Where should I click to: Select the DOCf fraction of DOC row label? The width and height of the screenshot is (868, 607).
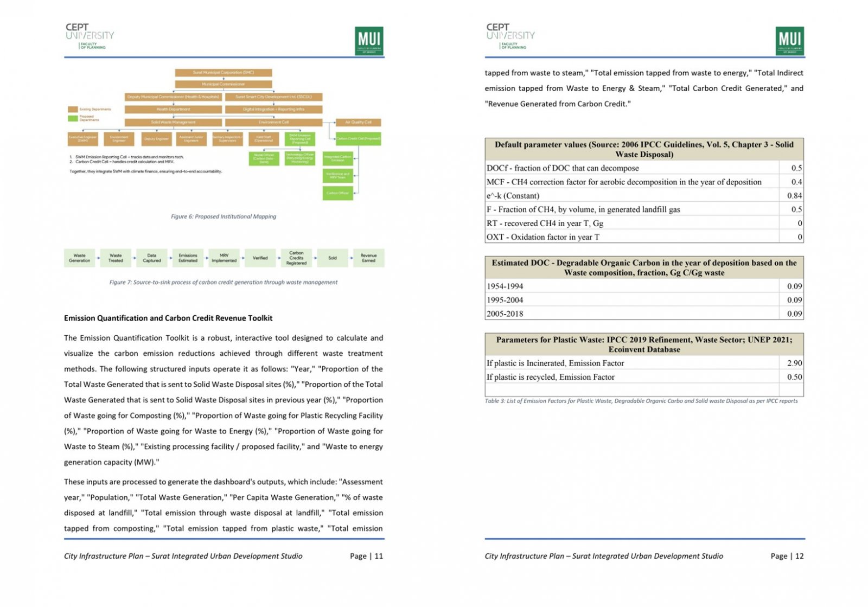point(563,168)
